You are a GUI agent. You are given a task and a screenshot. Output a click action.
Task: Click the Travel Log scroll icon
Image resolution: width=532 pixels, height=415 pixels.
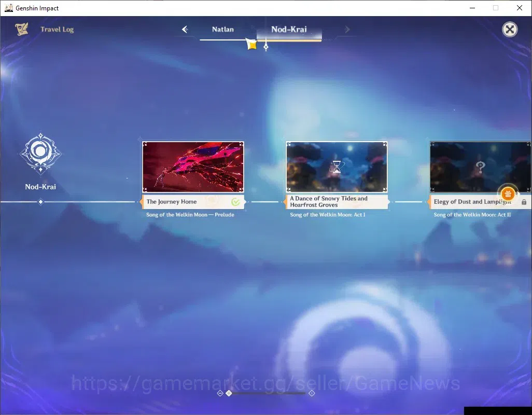[22, 29]
